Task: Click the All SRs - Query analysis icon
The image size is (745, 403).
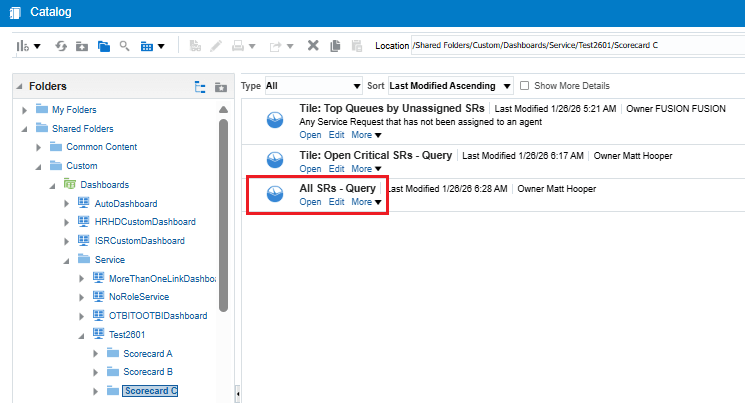Action: (275, 193)
